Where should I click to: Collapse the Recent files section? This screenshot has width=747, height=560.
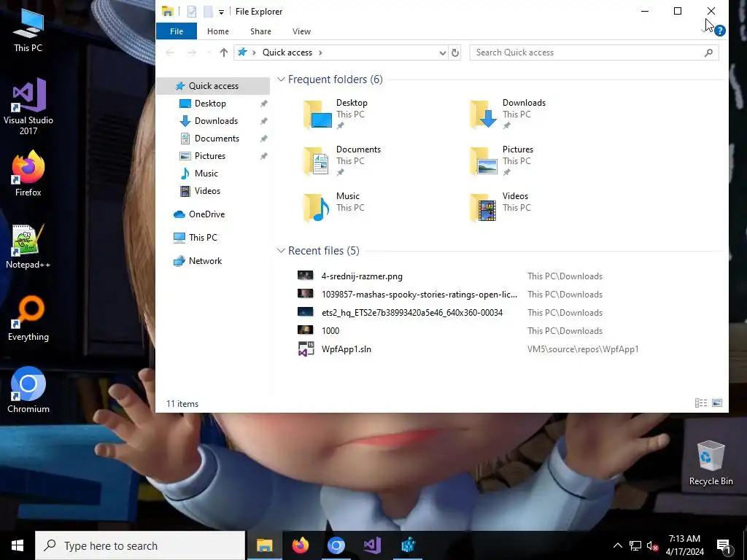coord(281,251)
